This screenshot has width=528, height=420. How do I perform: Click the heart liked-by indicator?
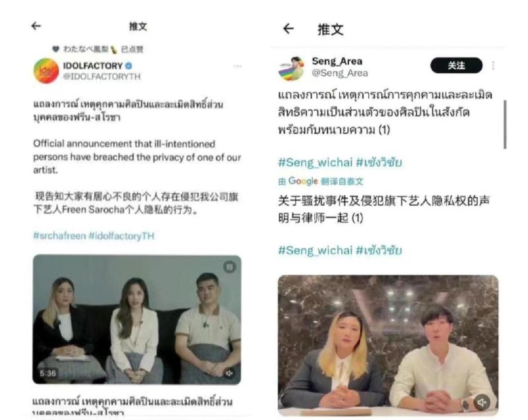pos(56,49)
